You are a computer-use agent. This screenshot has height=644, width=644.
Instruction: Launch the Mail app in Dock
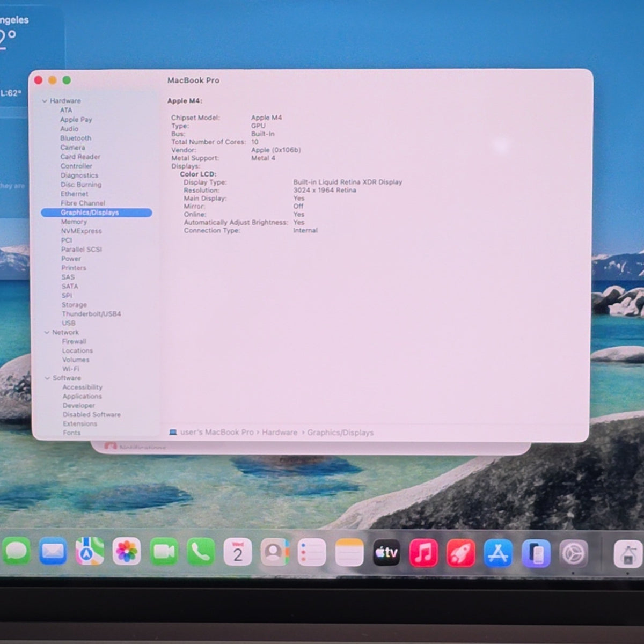coord(53,552)
